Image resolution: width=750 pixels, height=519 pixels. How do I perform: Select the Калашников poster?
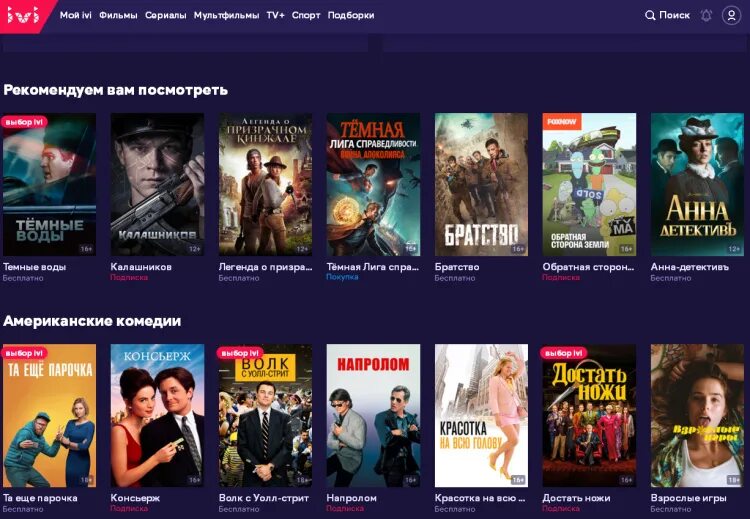(x=157, y=184)
